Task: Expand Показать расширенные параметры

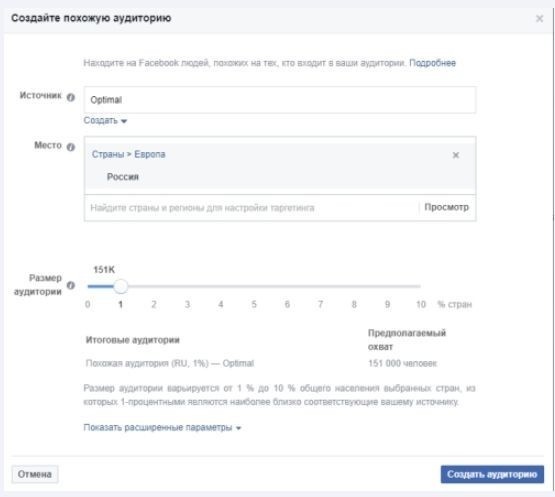Action: pos(162,428)
